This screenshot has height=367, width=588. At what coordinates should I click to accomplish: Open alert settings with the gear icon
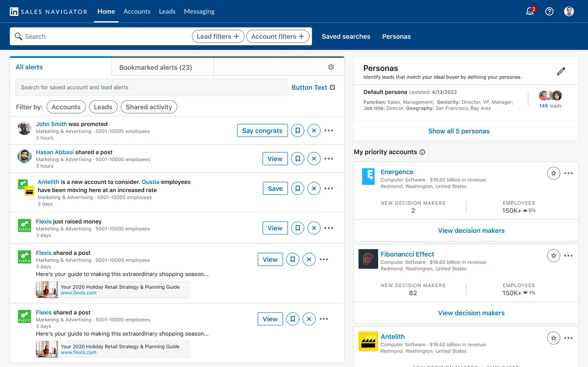[x=331, y=66]
